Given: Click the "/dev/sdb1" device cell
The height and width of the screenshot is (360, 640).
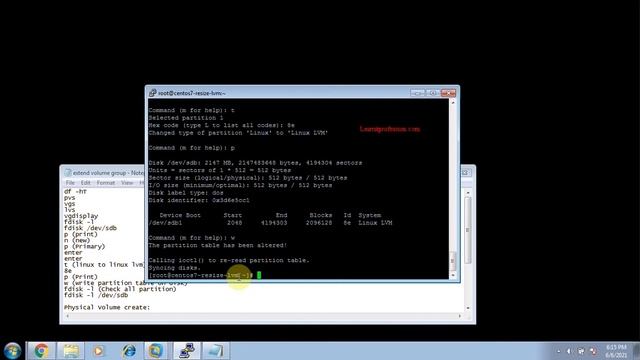Looking at the screenshot, I should (165, 223).
